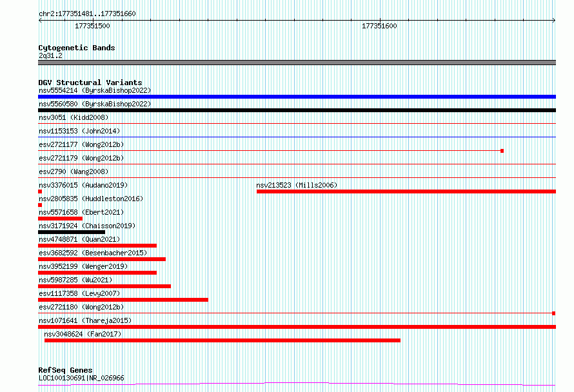574x392 pixels.
Task: Click the small red nsv2805835 marker
Action: coord(40,205)
